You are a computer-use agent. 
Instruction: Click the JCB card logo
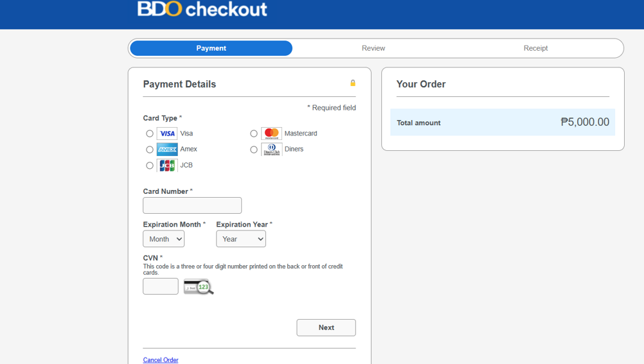coord(167,166)
